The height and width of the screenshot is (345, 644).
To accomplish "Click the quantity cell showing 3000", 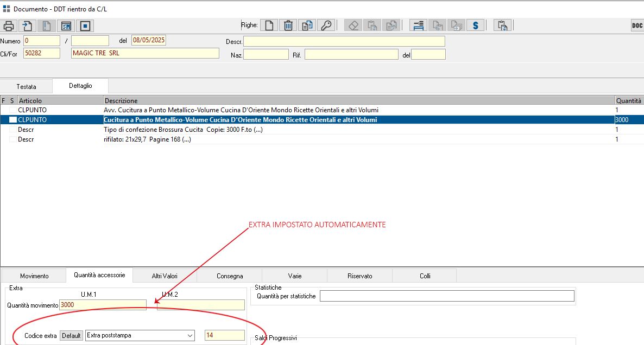I will click(x=629, y=120).
